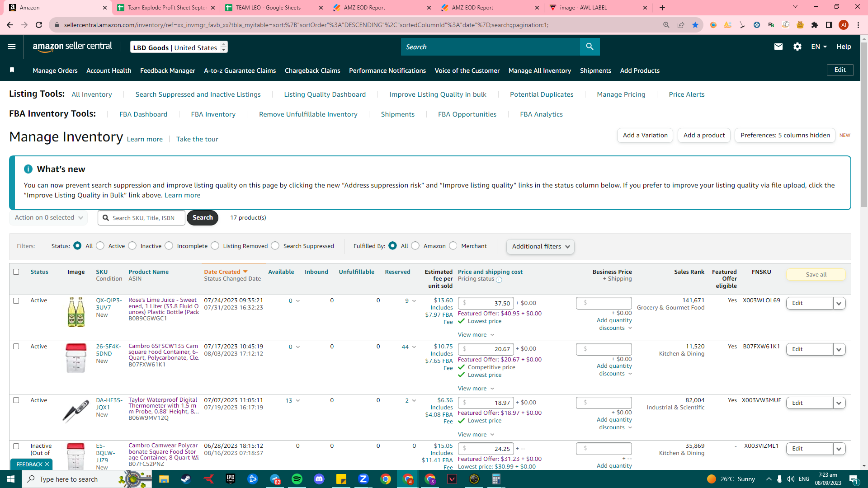Click the Add a Variation button
Viewport: 868px width, 488px height.
pyautogui.click(x=645, y=135)
